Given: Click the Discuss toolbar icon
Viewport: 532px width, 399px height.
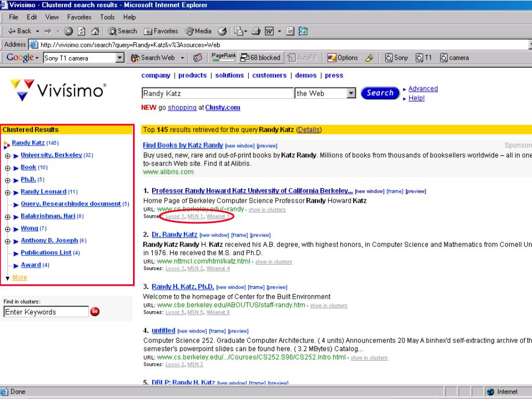Looking at the screenshot, I should [290, 31].
